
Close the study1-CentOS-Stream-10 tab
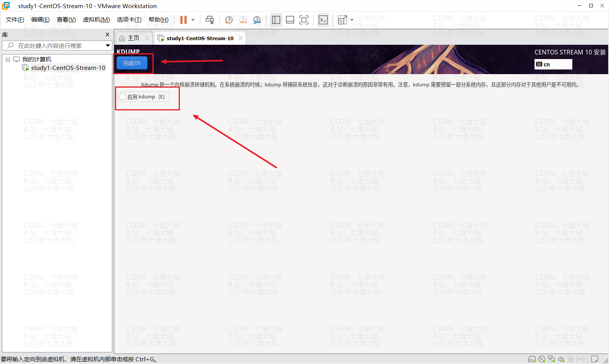pyautogui.click(x=240, y=38)
